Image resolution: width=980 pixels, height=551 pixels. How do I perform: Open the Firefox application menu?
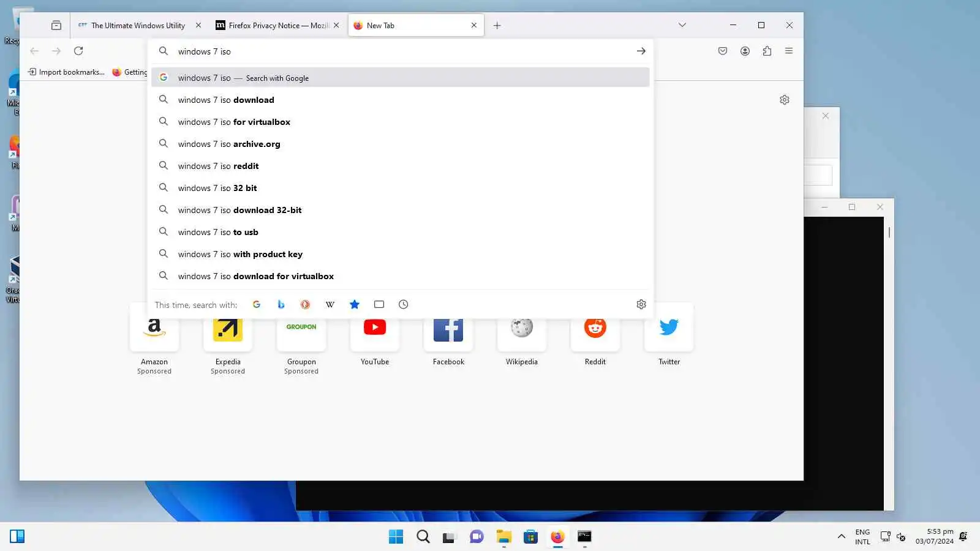tap(789, 51)
